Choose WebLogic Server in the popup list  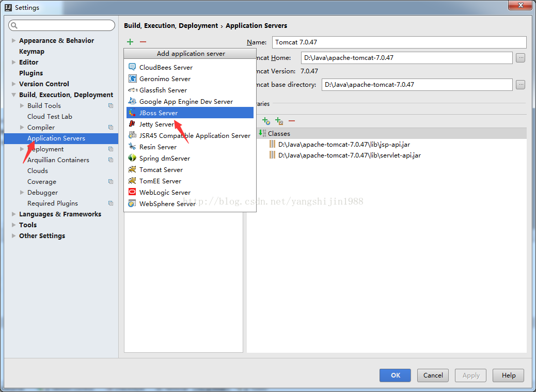190,192
